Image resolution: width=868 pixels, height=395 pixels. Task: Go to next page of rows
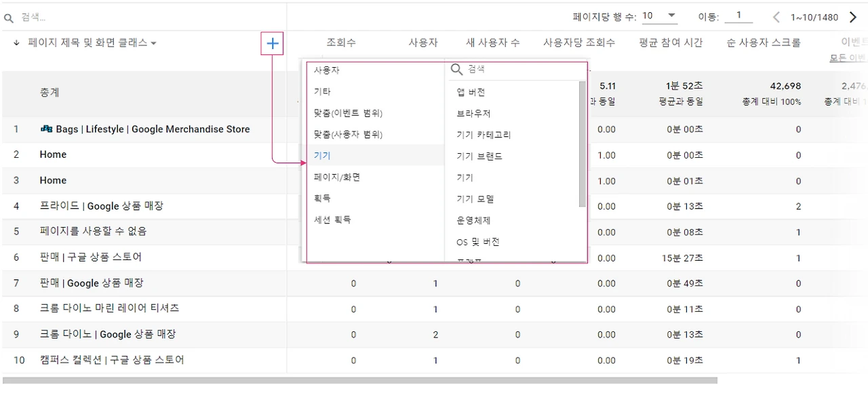853,17
